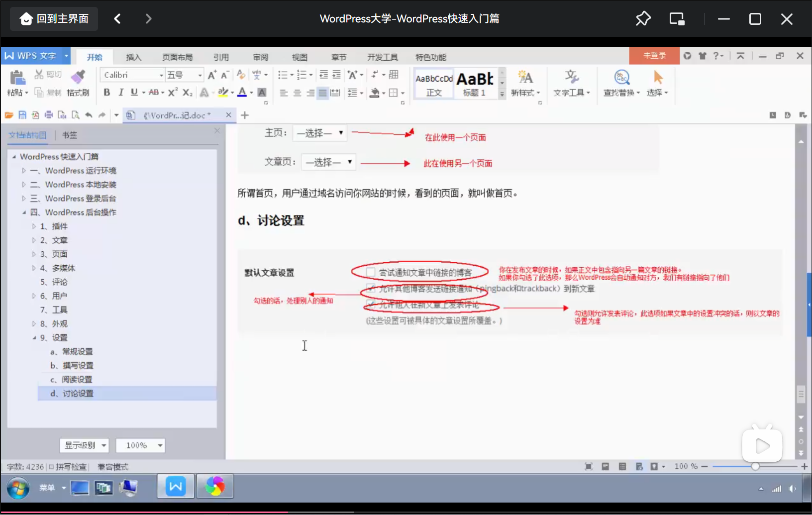Apply Underline formatting
Image resolution: width=812 pixels, height=515 pixels.
(x=134, y=93)
